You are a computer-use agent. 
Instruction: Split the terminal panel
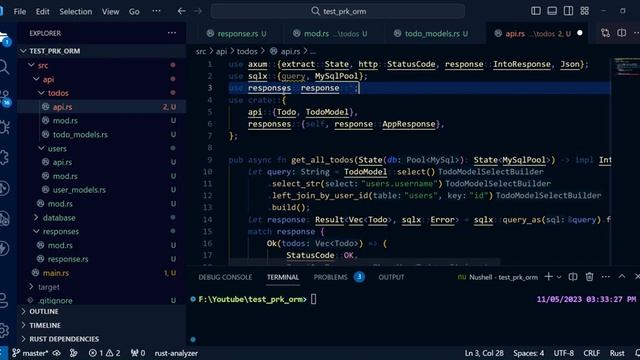pyautogui.click(x=573, y=277)
